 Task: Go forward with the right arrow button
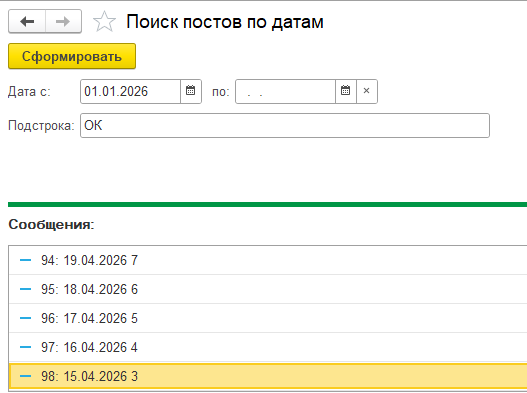point(63,22)
